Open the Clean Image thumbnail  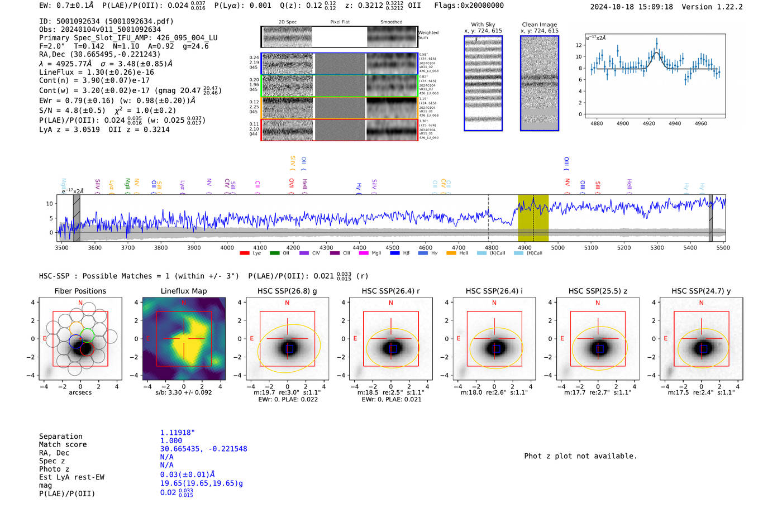[x=540, y=83]
